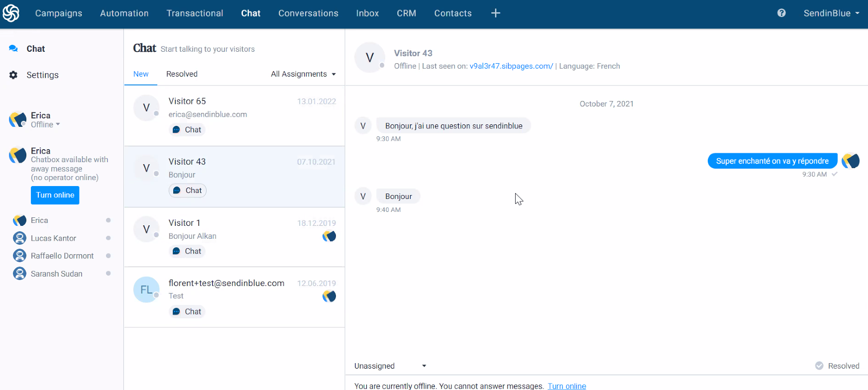Click the Chat tag on Visitor 65
The height and width of the screenshot is (390, 868).
(187, 130)
